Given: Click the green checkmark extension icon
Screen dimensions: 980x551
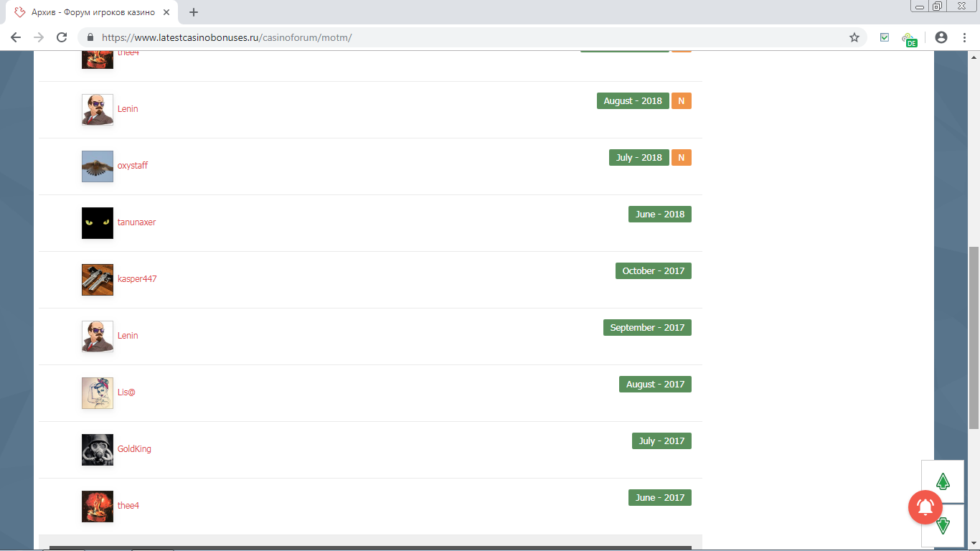Looking at the screenshot, I should (x=885, y=37).
